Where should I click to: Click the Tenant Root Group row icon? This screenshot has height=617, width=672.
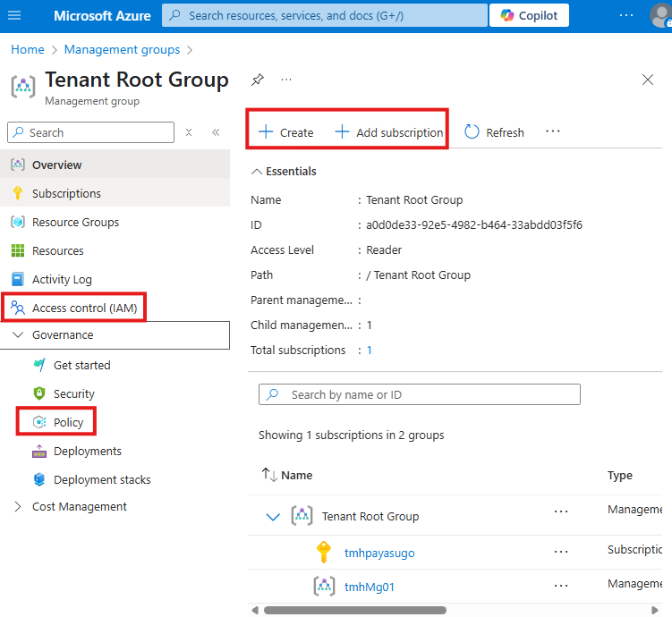coord(302,516)
